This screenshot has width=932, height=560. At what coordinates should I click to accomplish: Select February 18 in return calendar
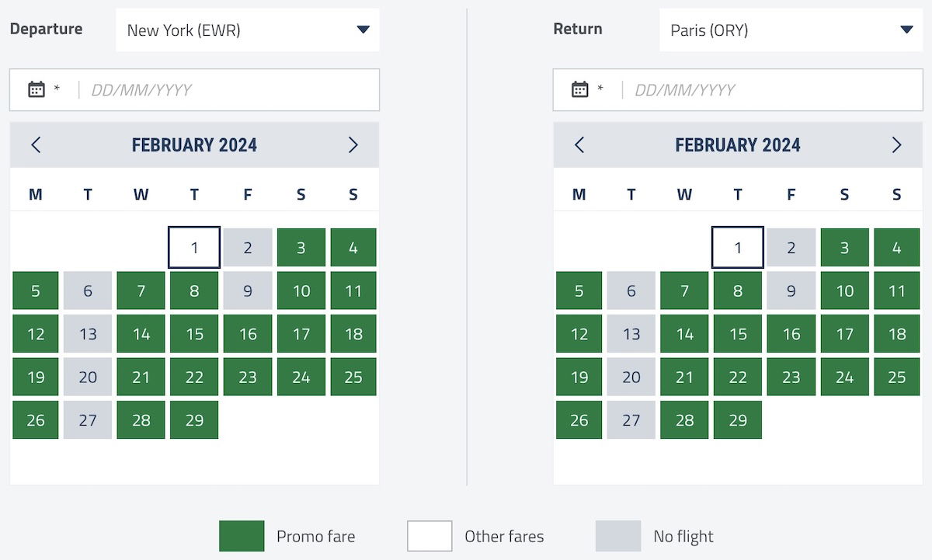pyautogui.click(x=897, y=334)
